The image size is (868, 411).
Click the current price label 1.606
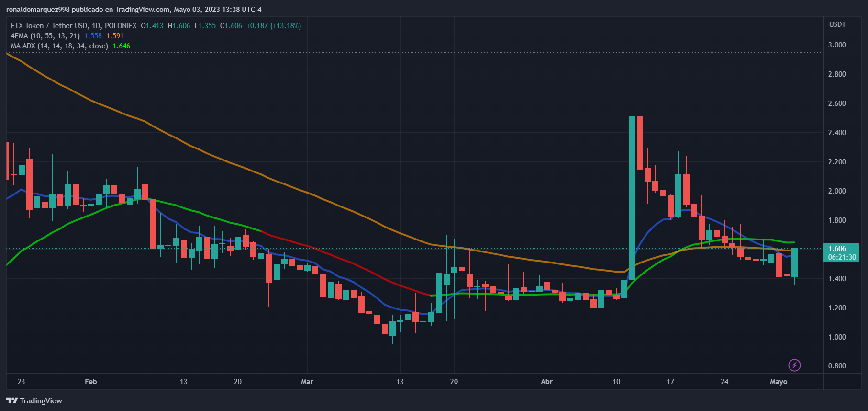pos(837,248)
